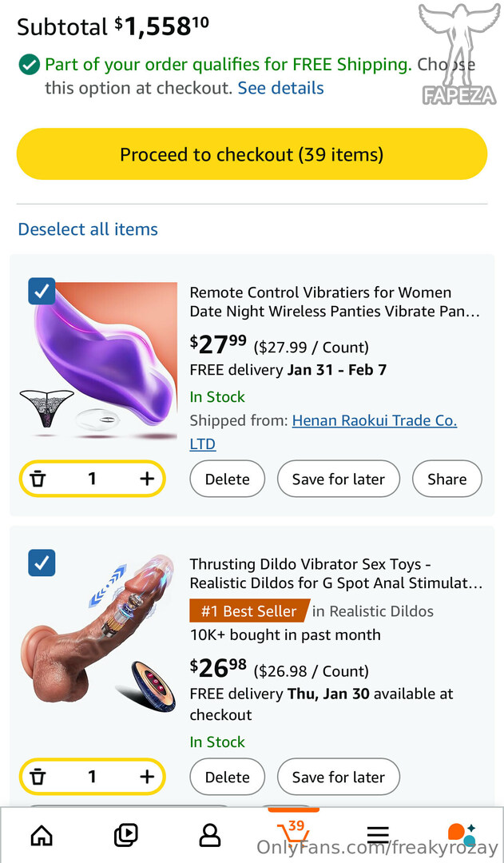The image size is (504, 863).
Task: Click trash icon for the first cart item
Action: coord(38,479)
